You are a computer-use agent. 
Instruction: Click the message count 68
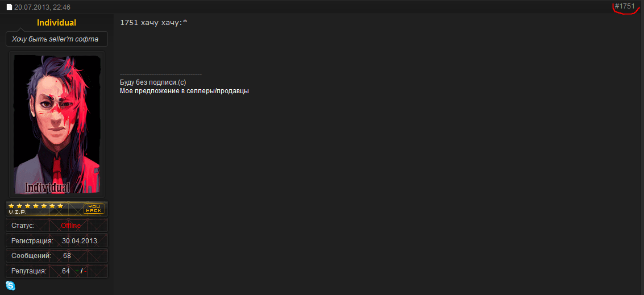[x=67, y=256]
